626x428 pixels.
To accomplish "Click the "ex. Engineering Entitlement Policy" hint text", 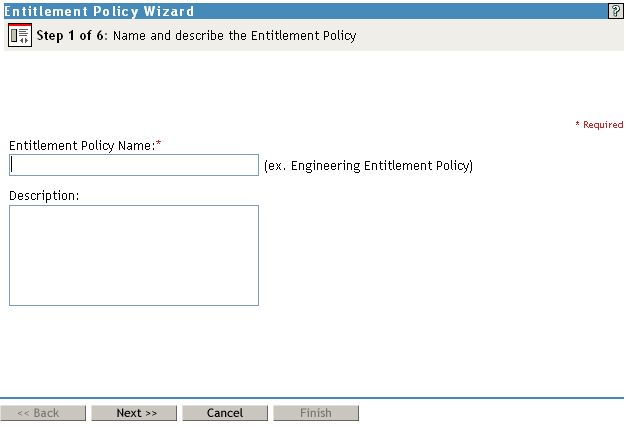I will click(x=368, y=165).
